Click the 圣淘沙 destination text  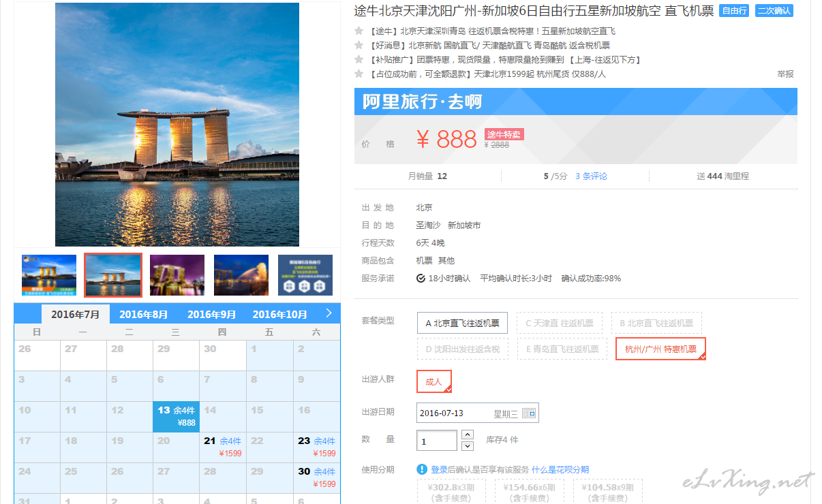point(428,225)
